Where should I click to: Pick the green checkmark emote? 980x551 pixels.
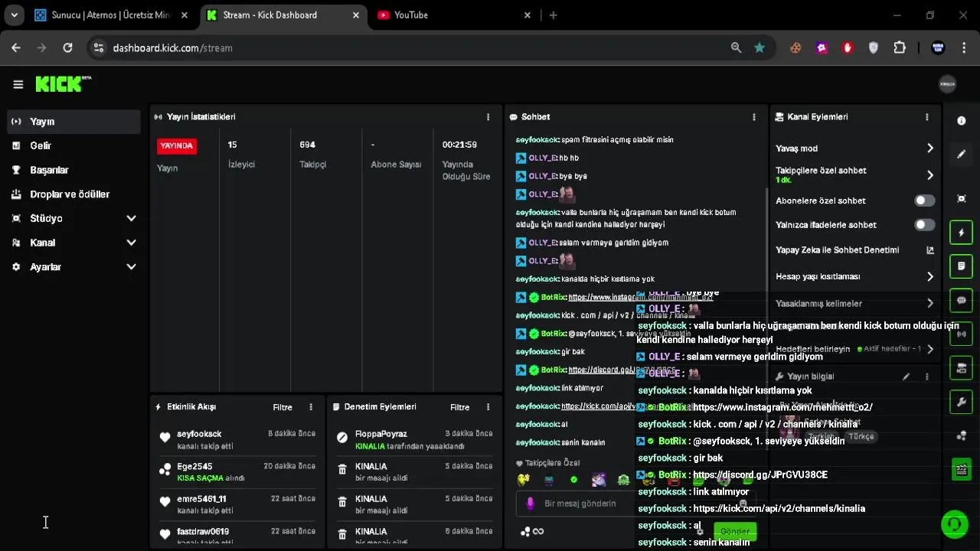[573, 480]
